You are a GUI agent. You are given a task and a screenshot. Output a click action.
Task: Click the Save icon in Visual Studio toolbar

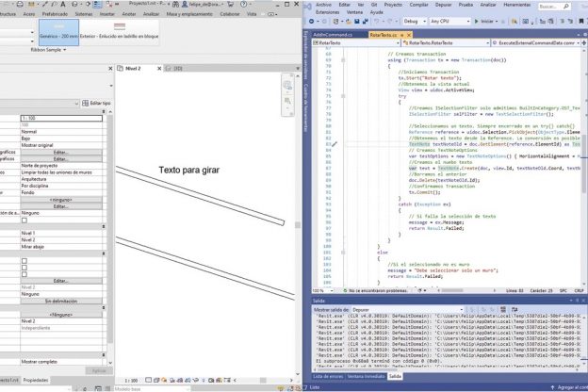[x=357, y=22]
